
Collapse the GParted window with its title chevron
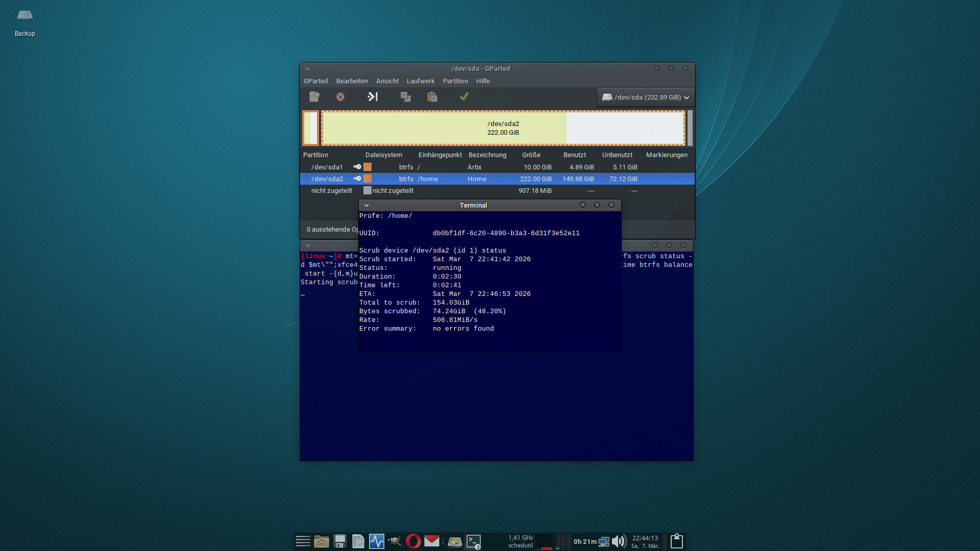tap(307, 68)
